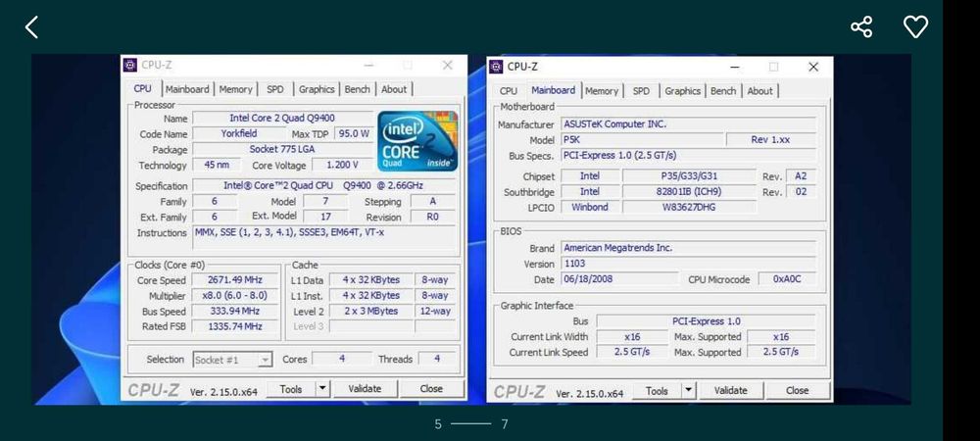Click the CPU-Z app icon in right window
The width and height of the screenshot is (980, 441).
pyautogui.click(x=496, y=67)
